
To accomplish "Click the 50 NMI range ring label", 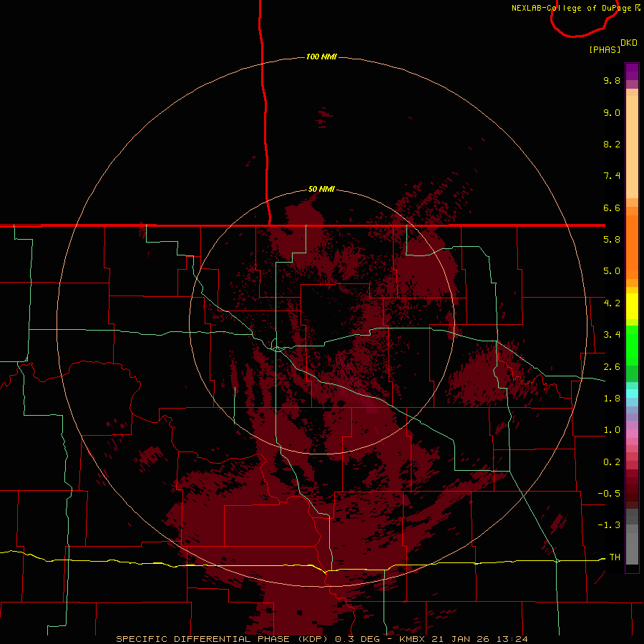I will click(x=321, y=189).
